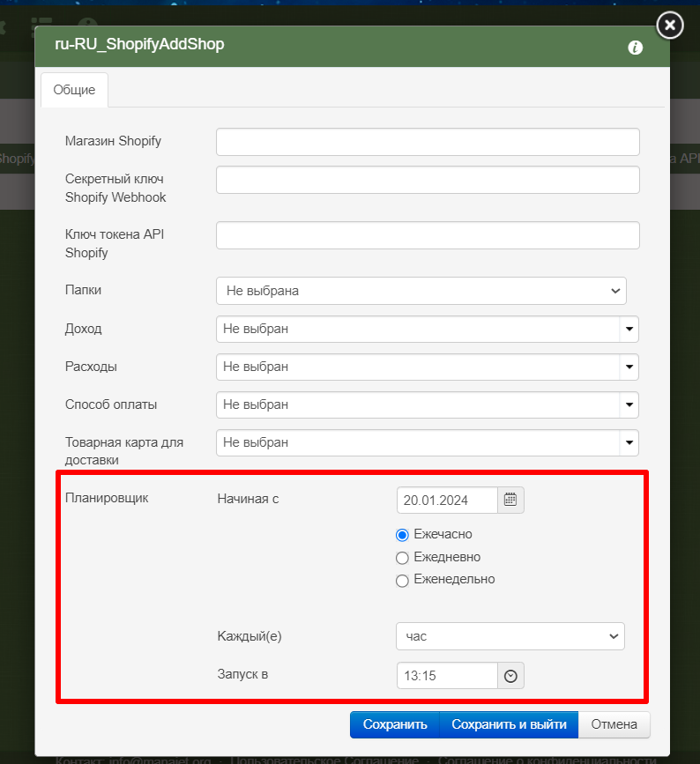Viewport: 700px width, 764px height.
Task: Click the Доход field showing Не выбран
Action: pos(418,329)
